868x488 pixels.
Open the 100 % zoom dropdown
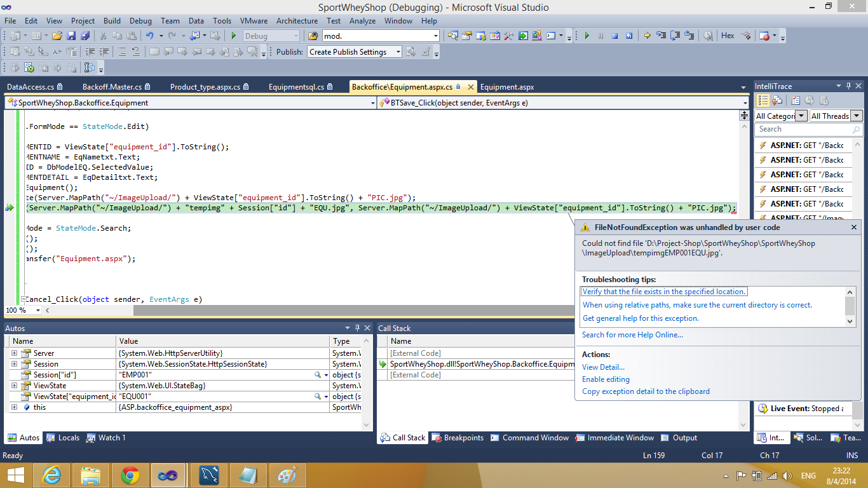pos(38,310)
